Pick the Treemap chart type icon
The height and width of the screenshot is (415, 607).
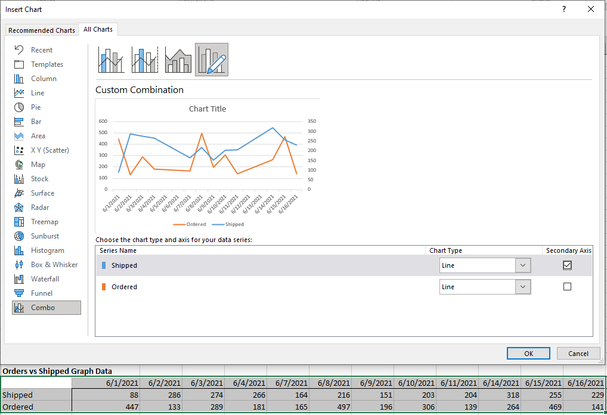pyautogui.click(x=19, y=222)
